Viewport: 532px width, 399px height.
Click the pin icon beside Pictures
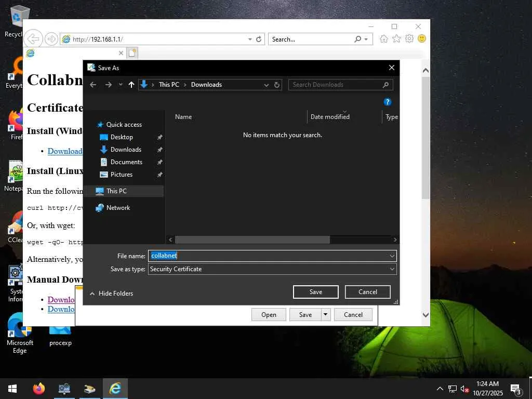(159, 175)
